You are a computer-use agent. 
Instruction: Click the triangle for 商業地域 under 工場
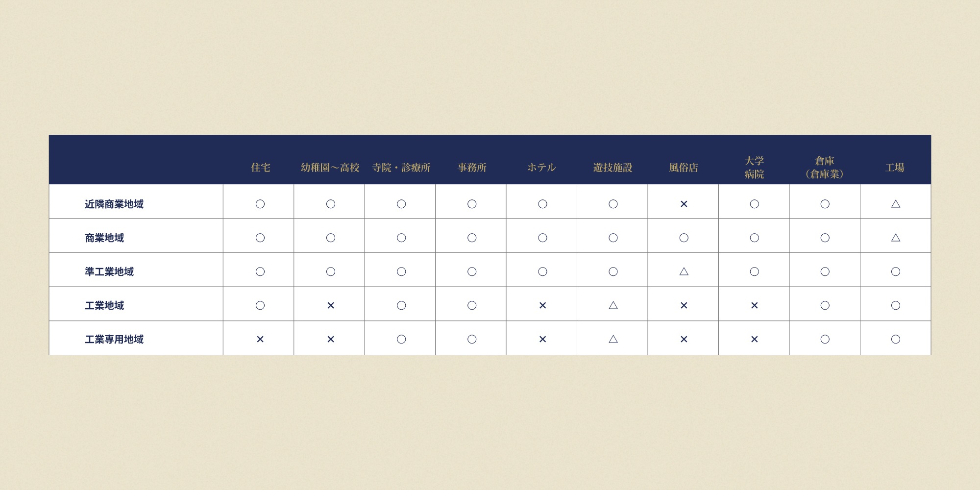[x=895, y=237]
